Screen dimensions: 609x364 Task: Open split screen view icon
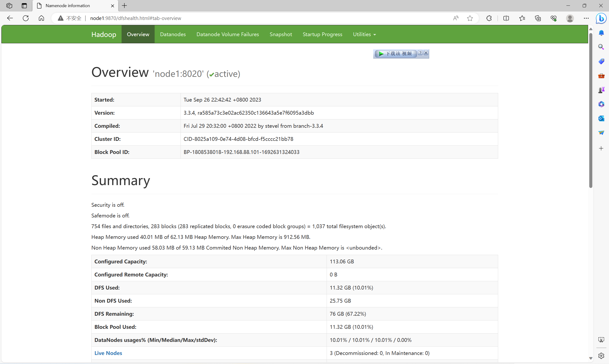(506, 18)
